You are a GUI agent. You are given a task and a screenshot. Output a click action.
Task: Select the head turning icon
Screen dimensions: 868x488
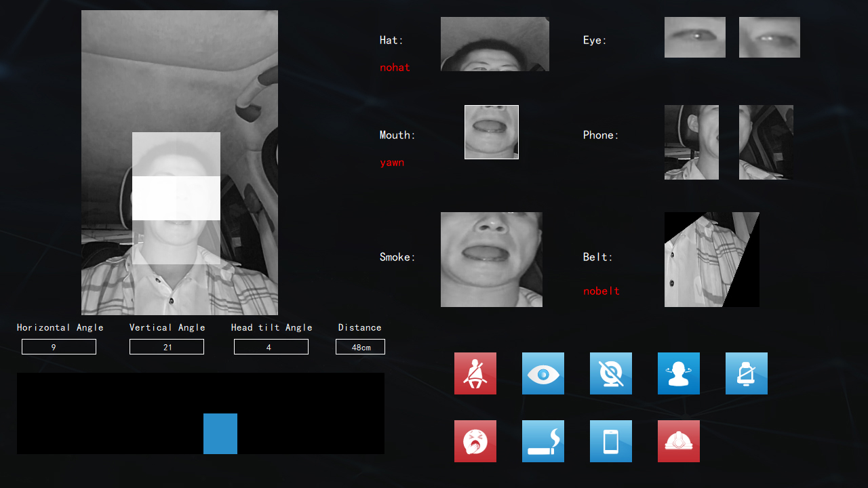click(x=678, y=373)
